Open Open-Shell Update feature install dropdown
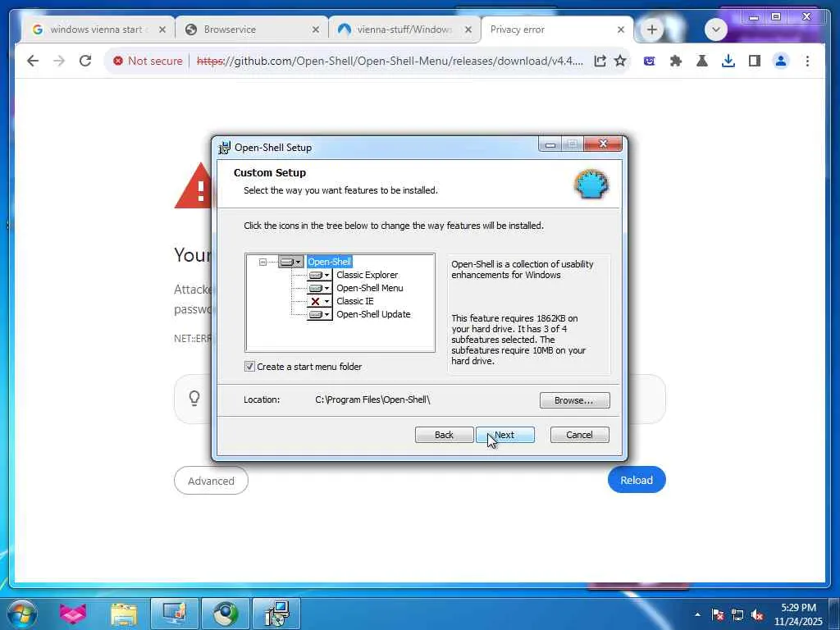The height and width of the screenshot is (630, 840). coord(319,314)
